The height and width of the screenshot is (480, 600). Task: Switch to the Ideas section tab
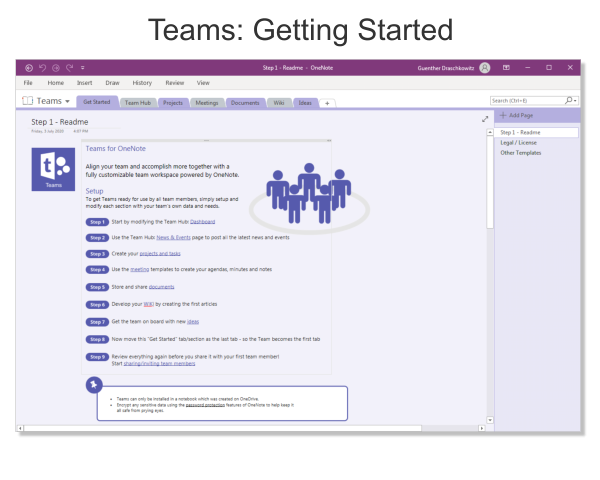pyautogui.click(x=305, y=103)
